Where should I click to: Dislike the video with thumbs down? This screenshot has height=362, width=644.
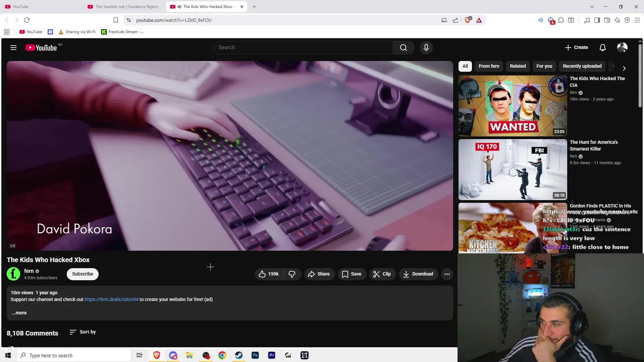click(292, 274)
